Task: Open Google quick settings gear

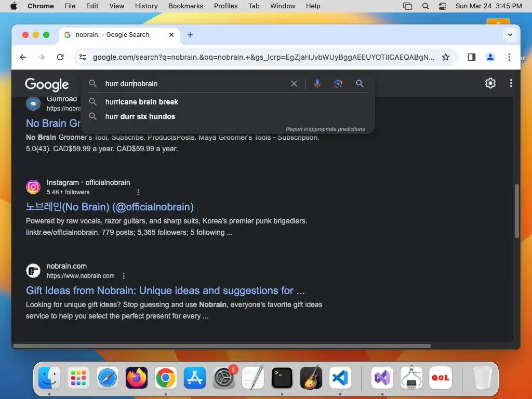Action: click(x=490, y=83)
